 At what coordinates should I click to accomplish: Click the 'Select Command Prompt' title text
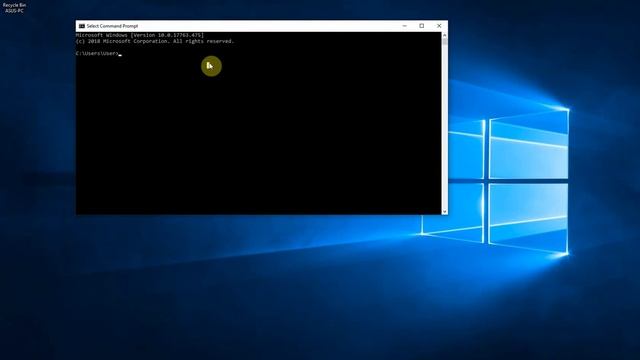[112, 26]
